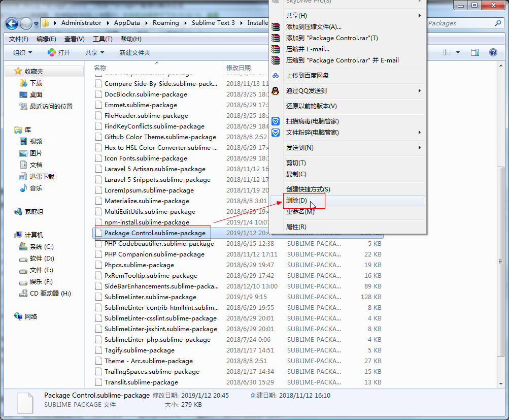Open the 编辑(E) menu
Screen dimensions: 509x420
(x=46, y=39)
